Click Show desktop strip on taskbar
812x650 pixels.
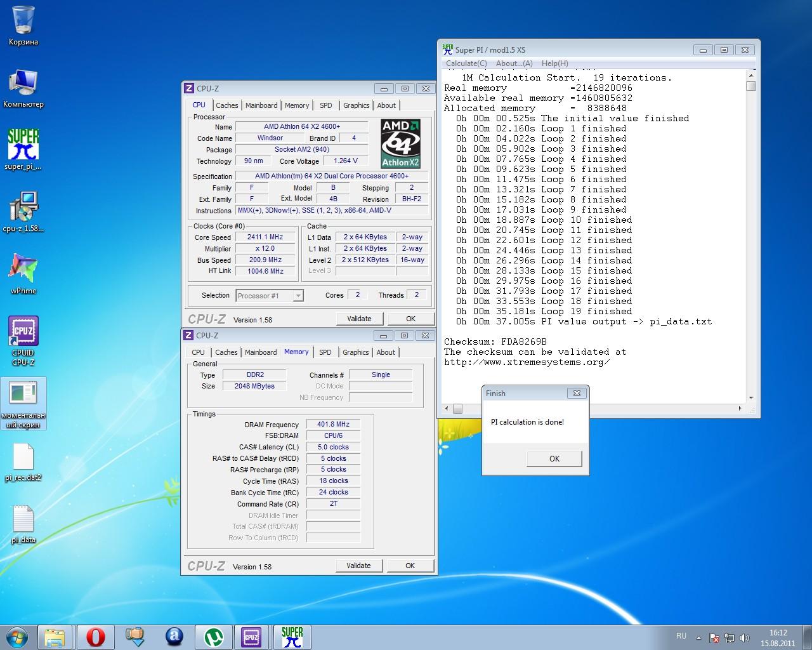pyautogui.click(x=808, y=637)
